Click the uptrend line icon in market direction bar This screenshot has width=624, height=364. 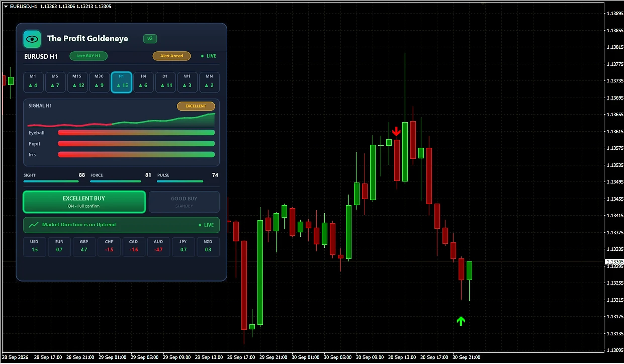33,225
